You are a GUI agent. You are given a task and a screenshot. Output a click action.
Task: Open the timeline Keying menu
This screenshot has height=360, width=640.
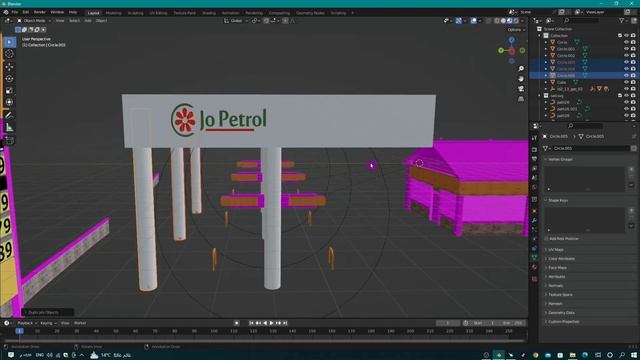tap(48, 323)
